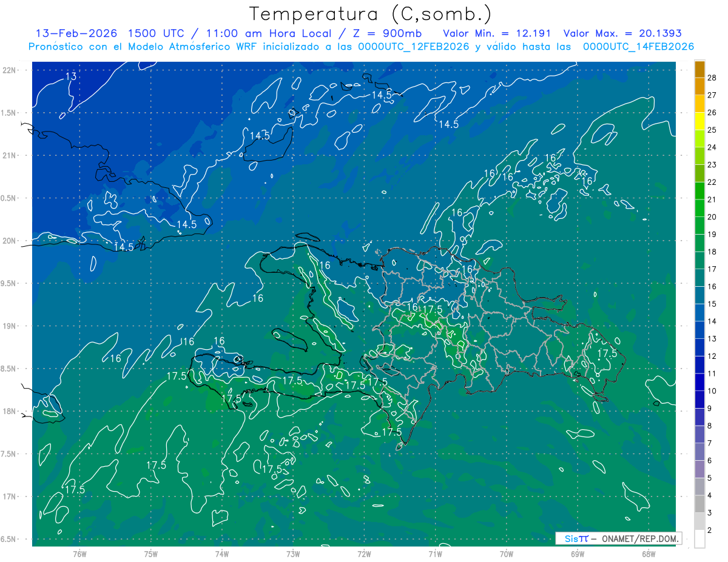Click the "19N" latitude label
Viewport: 728px width, 562px height.
coord(9,326)
